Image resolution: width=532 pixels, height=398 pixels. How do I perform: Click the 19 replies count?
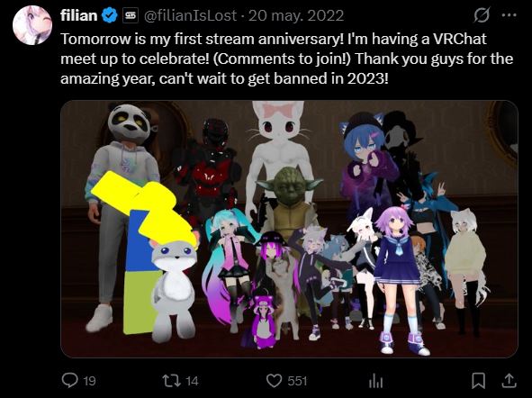tap(90, 381)
